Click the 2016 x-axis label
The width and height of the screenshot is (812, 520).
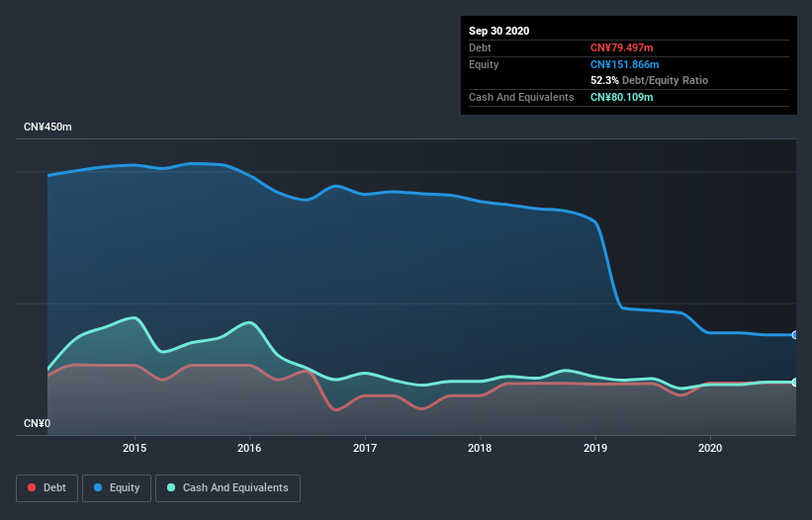249,448
